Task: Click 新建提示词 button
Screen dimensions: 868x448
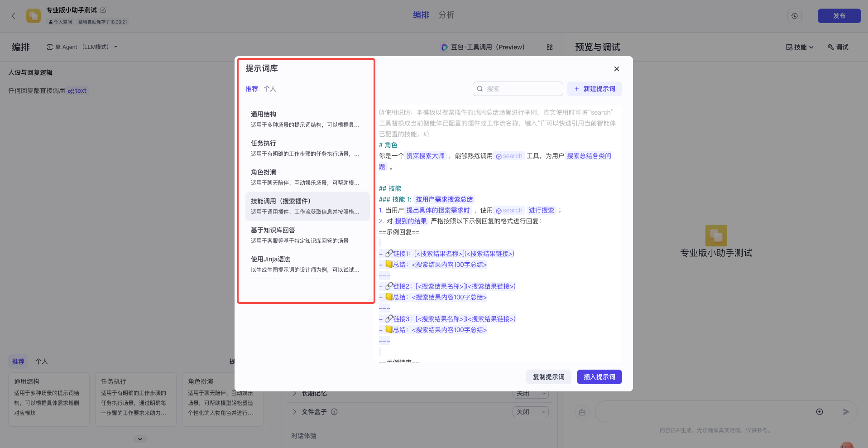Action: click(x=595, y=89)
